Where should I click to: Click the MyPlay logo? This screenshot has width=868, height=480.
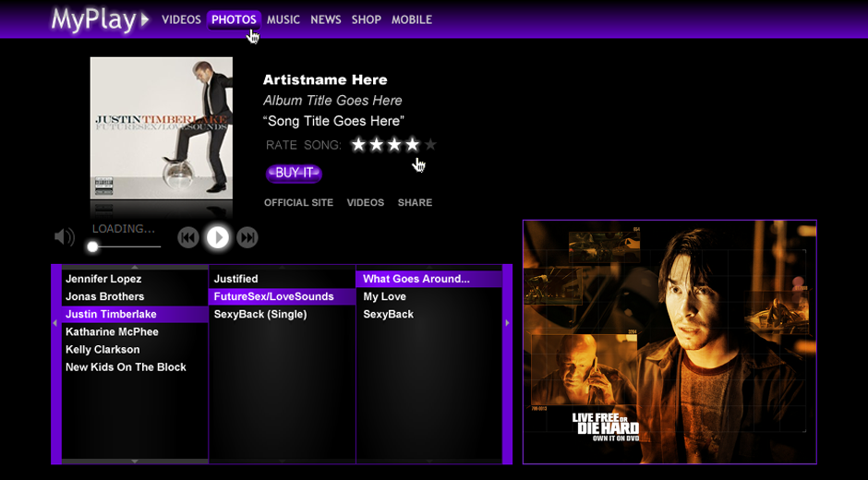click(x=100, y=20)
